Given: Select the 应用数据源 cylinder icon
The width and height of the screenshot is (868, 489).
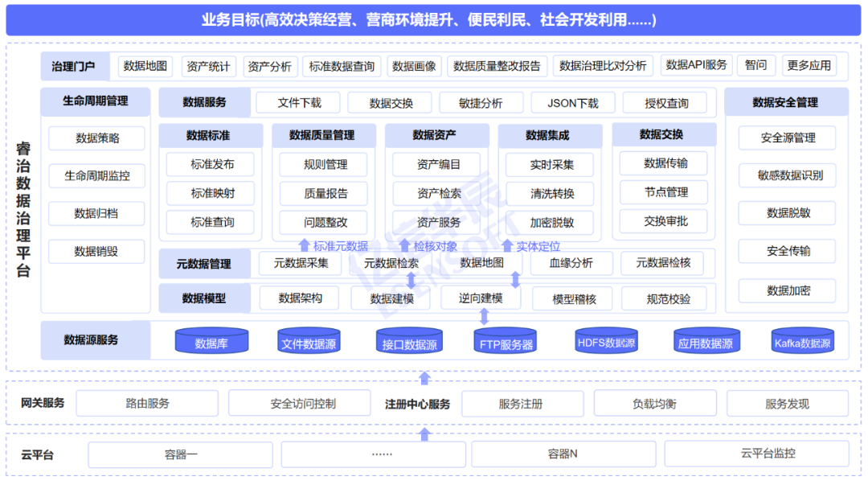Looking at the screenshot, I should click(x=706, y=341).
